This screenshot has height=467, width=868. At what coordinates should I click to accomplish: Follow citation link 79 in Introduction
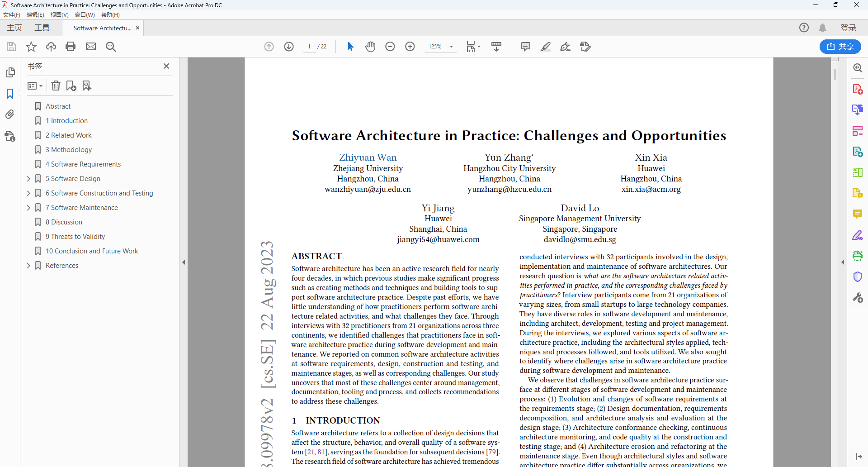pos(492,452)
